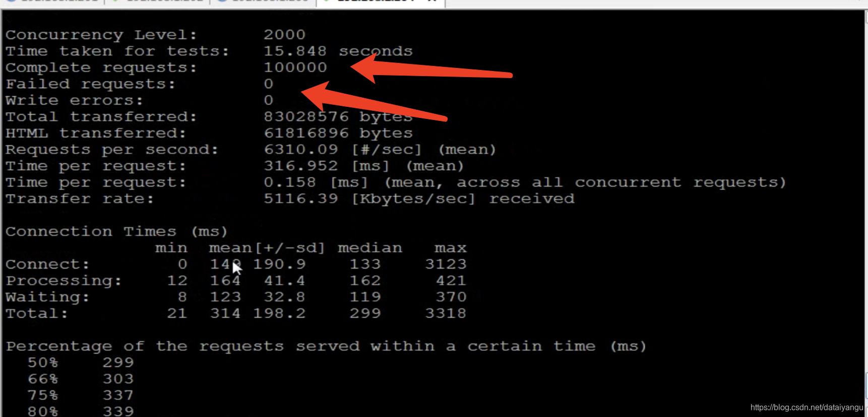Click the 6310.09 requests per second value
This screenshot has height=417, width=868.
pos(300,150)
